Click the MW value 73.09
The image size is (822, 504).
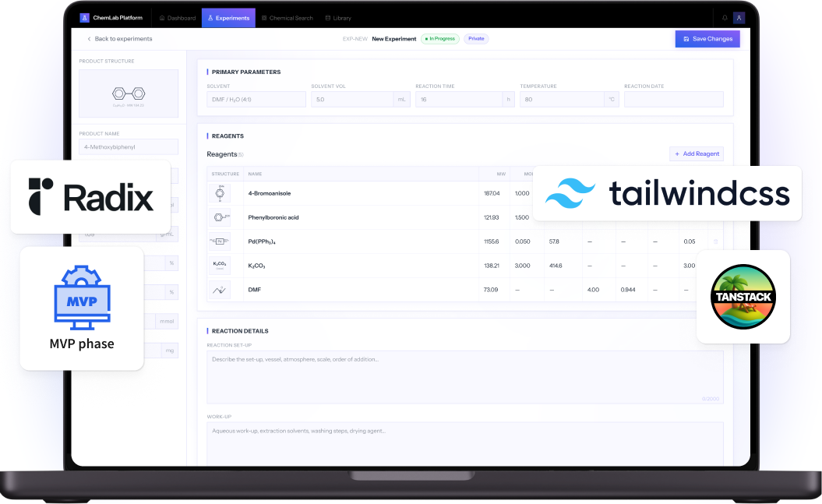(x=491, y=290)
